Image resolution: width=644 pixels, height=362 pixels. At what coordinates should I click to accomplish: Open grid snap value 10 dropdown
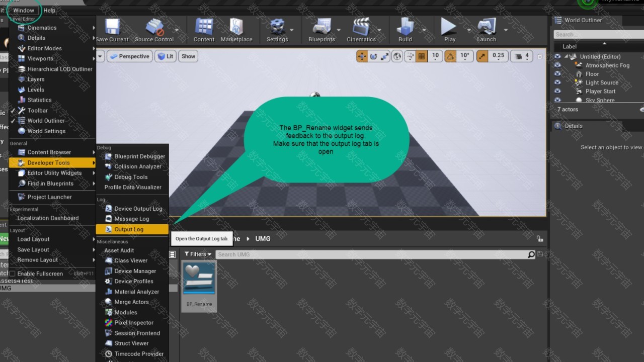[435, 56]
